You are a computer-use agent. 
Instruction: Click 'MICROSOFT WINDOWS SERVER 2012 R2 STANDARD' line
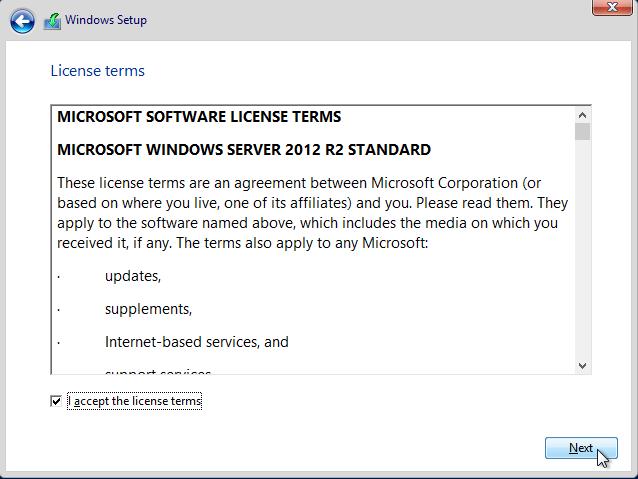click(244, 150)
